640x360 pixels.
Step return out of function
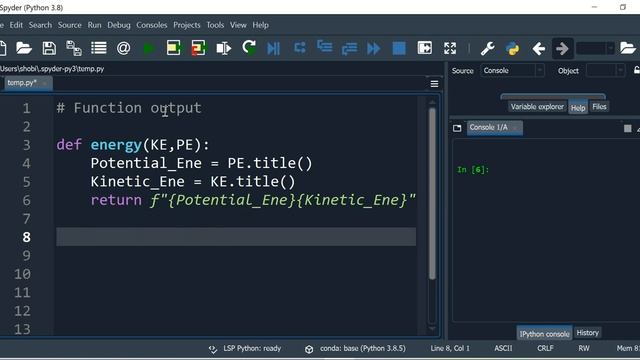349,49
